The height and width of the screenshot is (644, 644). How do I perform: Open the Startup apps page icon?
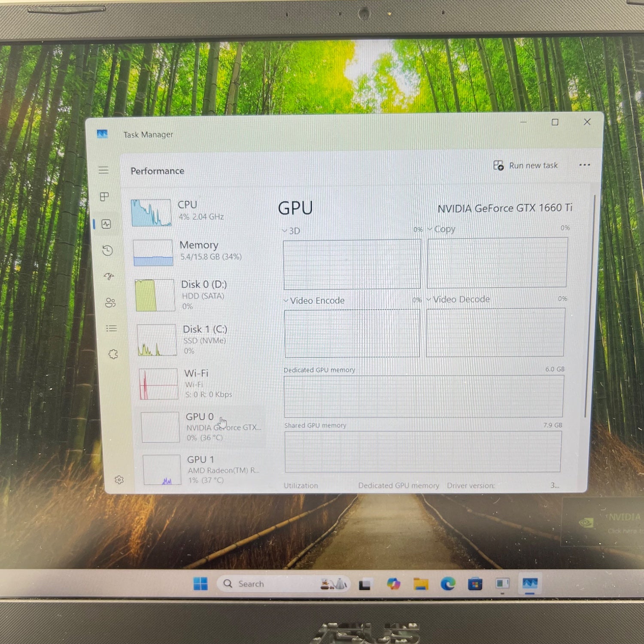tap(109, 276)
